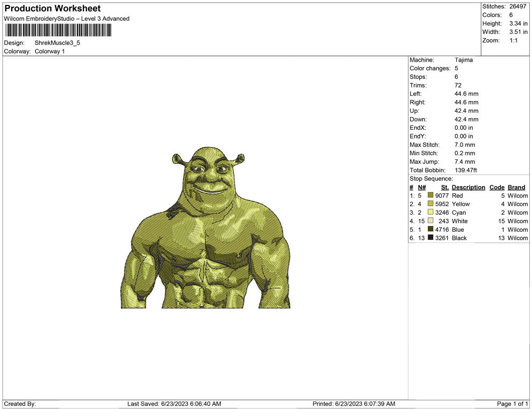This screenshot has height=409, width=532.
Task: Click the stitch count '5952' in Yellow row
Action: (442, 204)
